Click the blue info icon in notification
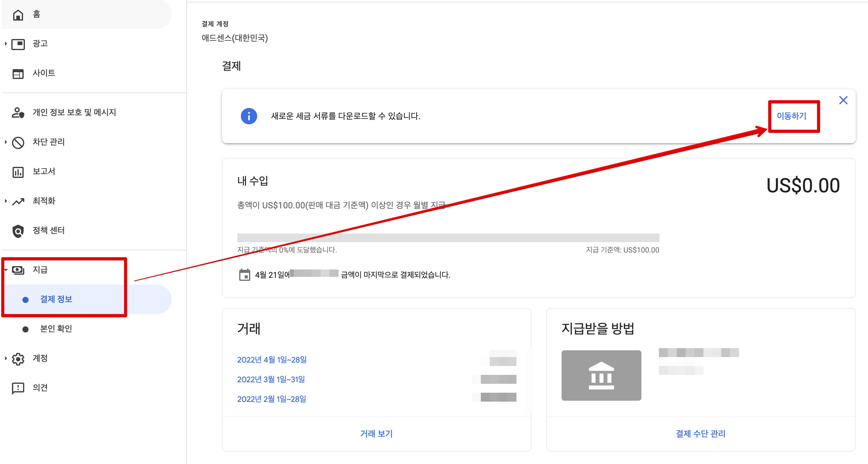The height and width of the screenshot is (464, 868). point(249,116)
